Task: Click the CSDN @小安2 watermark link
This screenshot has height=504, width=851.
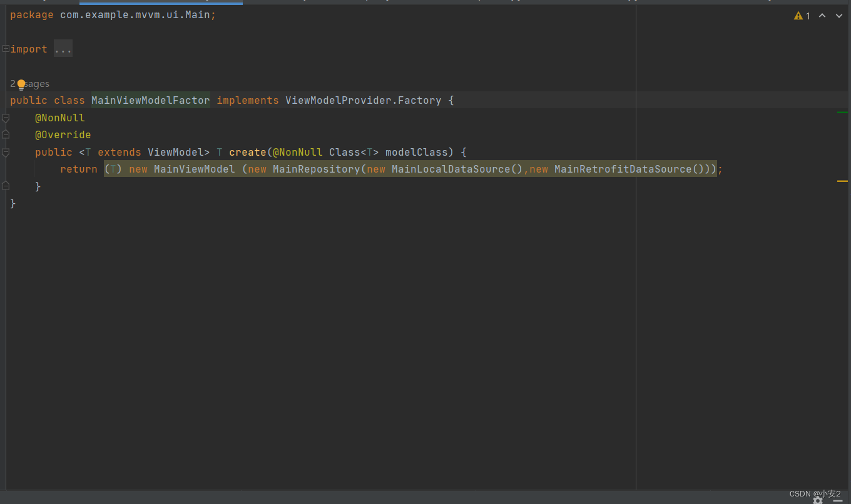Action: click(x=815, y=493)
